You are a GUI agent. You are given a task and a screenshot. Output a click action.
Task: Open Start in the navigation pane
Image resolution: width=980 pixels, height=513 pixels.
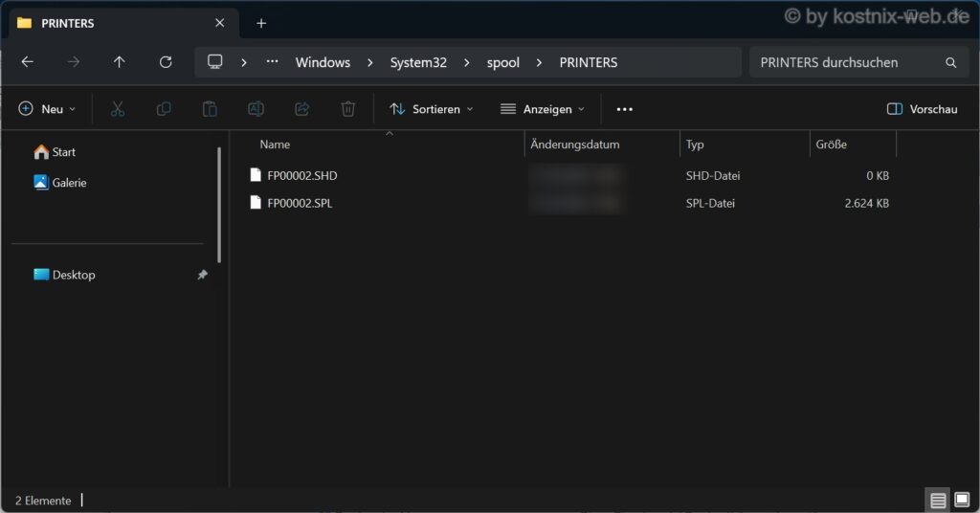point(55,152)
